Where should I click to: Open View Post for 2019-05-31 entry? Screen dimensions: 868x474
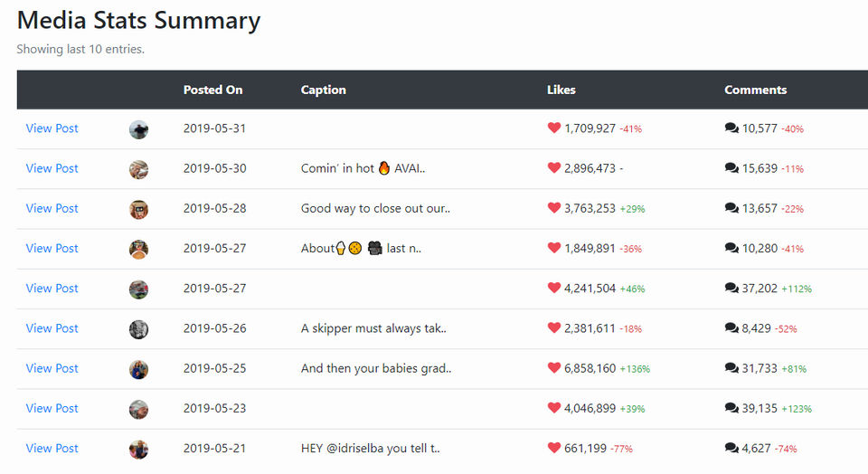tap(52, 128)
